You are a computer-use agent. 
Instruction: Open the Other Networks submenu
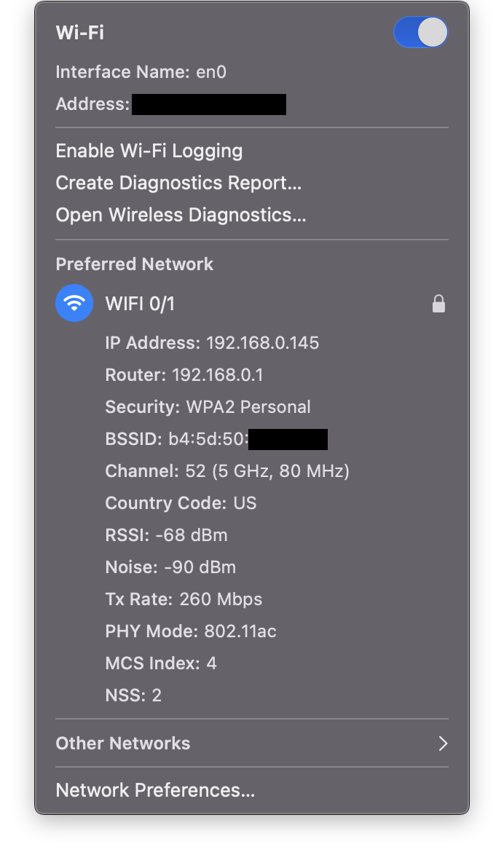point(122,744)
